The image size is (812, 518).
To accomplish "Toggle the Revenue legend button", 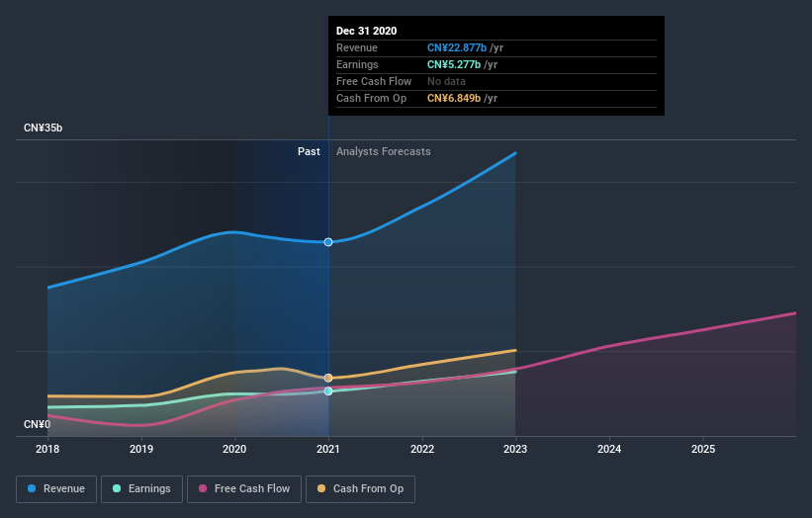I will (56, 489).
